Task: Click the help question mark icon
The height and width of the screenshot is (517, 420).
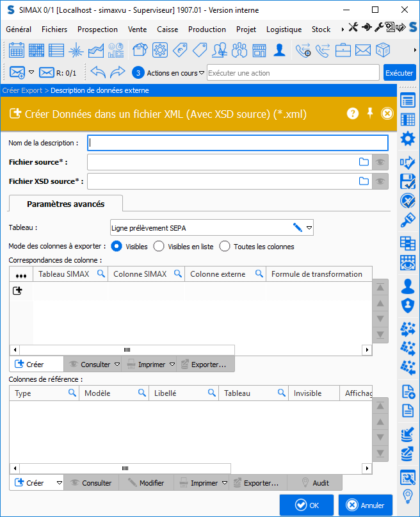Action: coord(353,113)
